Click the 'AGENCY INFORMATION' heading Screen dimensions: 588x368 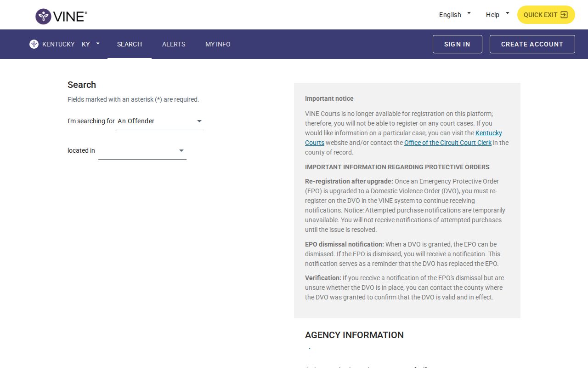pyautogui.click(x=354, y=335)
